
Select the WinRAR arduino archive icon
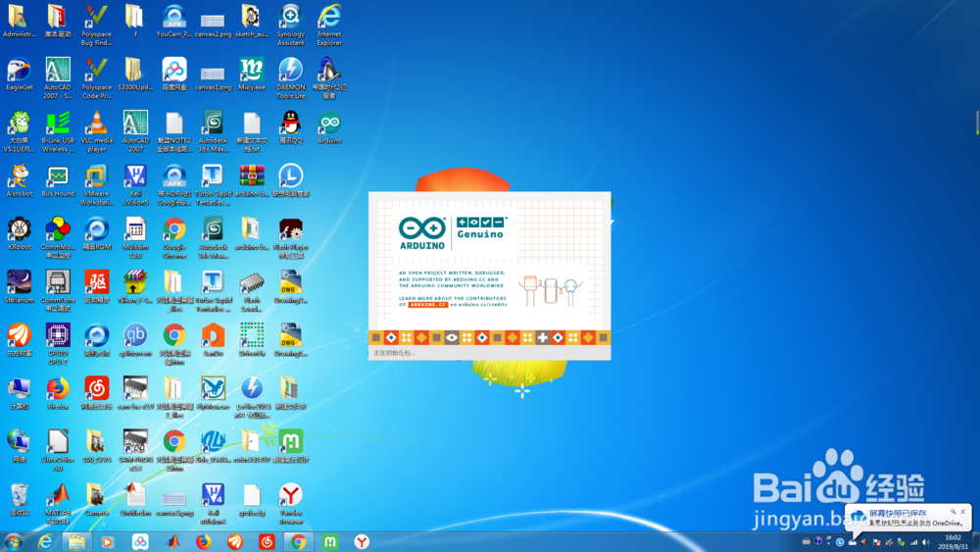(252, 181)
